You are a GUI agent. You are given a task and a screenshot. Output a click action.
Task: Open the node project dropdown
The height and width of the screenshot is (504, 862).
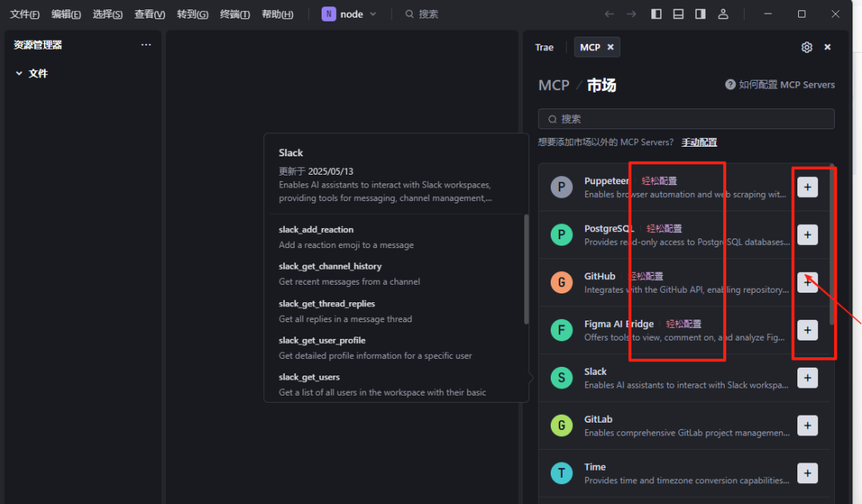(373, 14)
